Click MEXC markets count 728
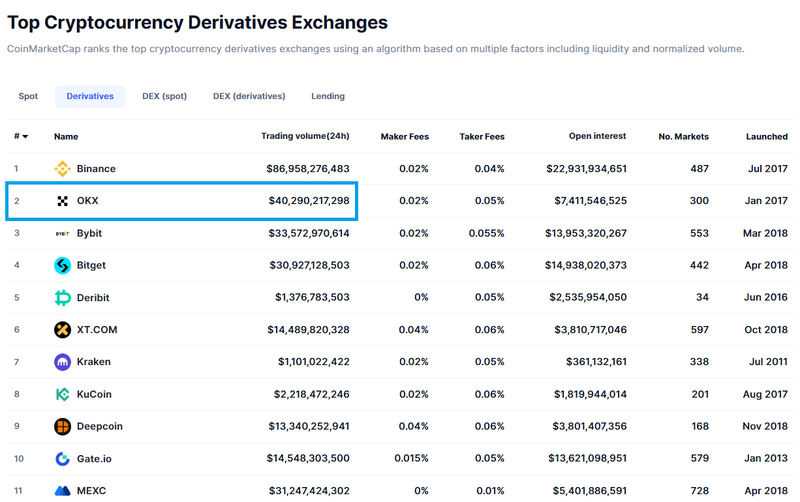The width and height of the screenshot is (800, 502). click(x=699, y=491)
